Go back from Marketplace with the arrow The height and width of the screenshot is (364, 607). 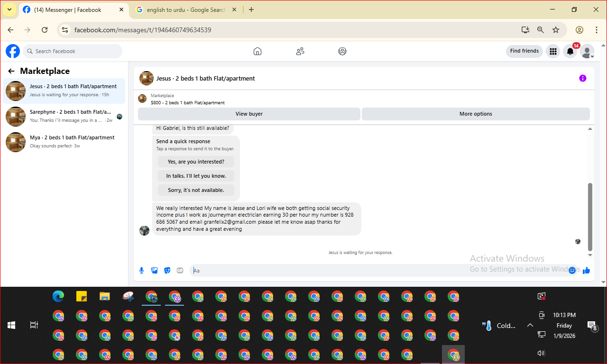coord(11,71)
